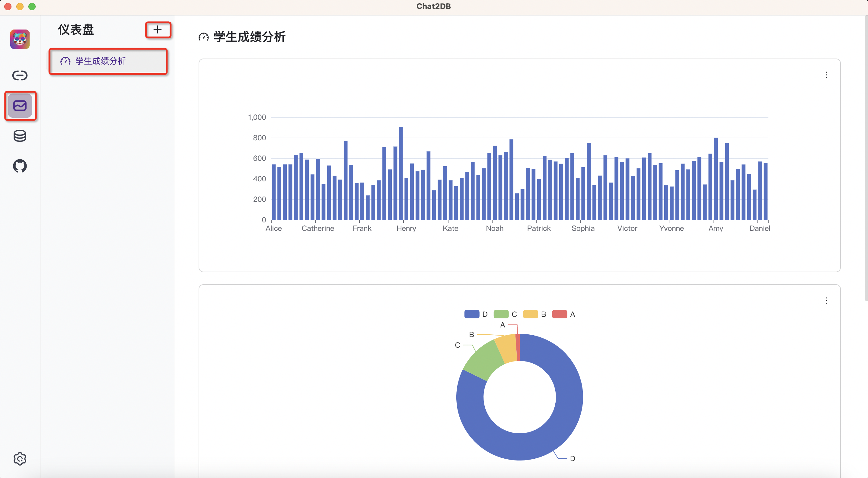Image resolution: width=868 pixels, height=478 pixels.
Task: Click the Amy x-axis label
Action: pos(716,228)
